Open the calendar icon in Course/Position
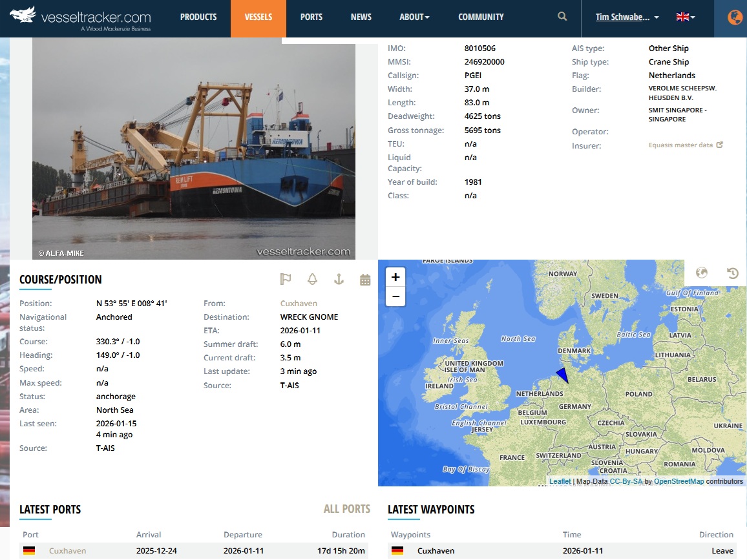The width and height of the screenshot is (747, 560). (x=365, y=280)
